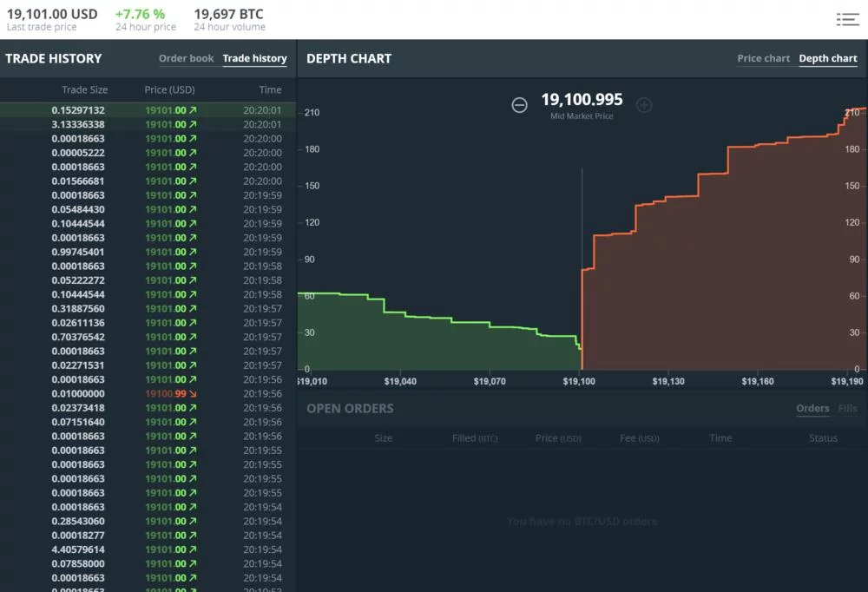
Task: Click up arrow icon in 0.15297132 row
Action: pos(193,110)
